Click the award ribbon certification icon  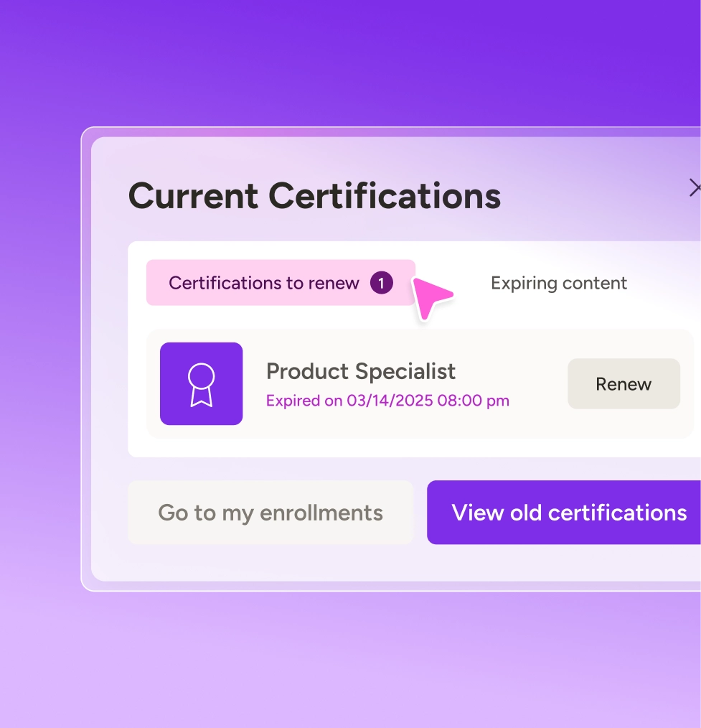click(x=201, y=385)
